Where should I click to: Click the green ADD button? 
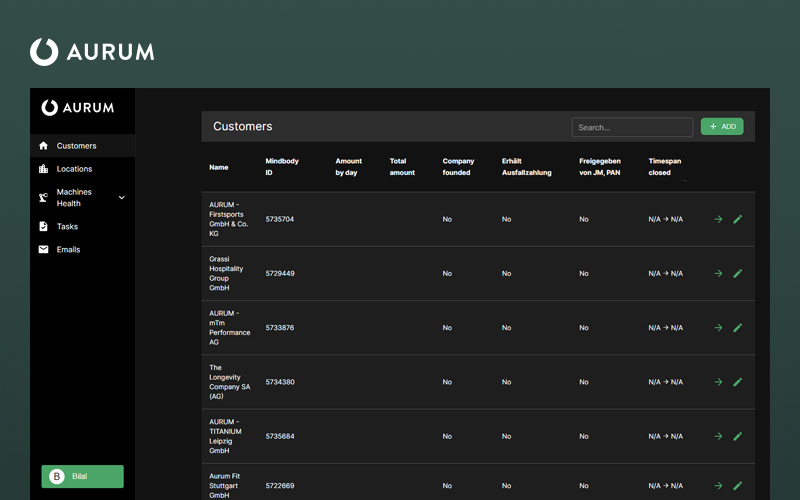(x=722, y=127)
